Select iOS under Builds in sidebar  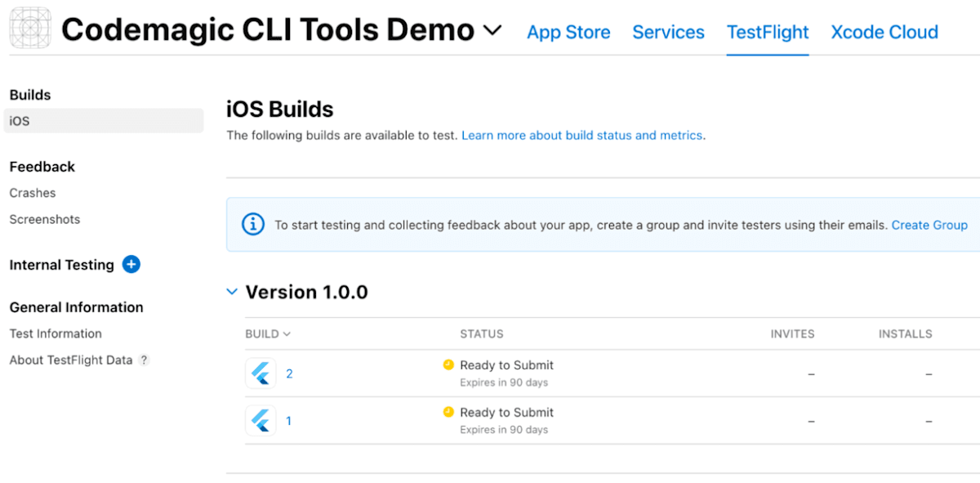click(x=104, y=121)
